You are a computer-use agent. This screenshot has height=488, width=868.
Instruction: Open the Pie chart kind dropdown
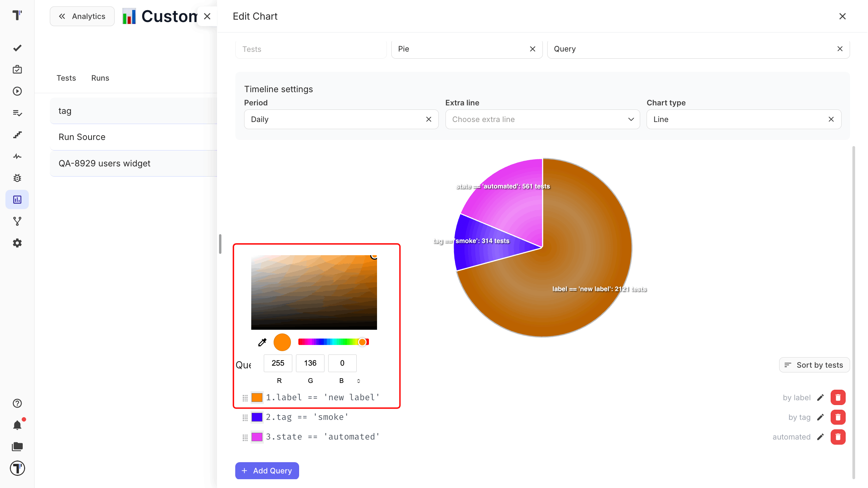[467, 49]
